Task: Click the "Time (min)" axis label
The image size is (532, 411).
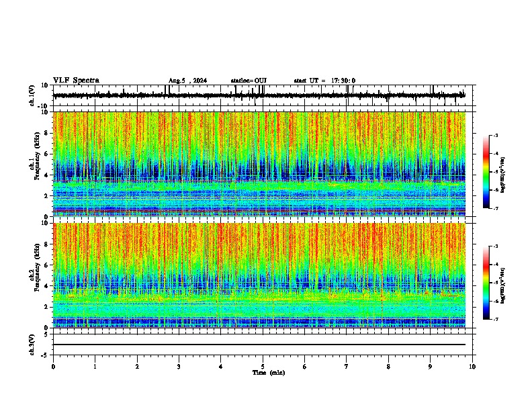Action: click(269, 373)
